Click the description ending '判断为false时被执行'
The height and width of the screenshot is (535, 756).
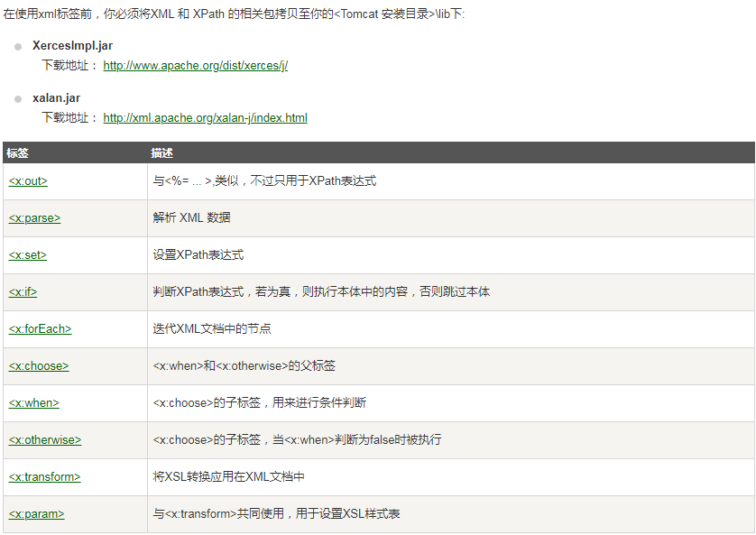pyautogui.click(x=297, y=439)
